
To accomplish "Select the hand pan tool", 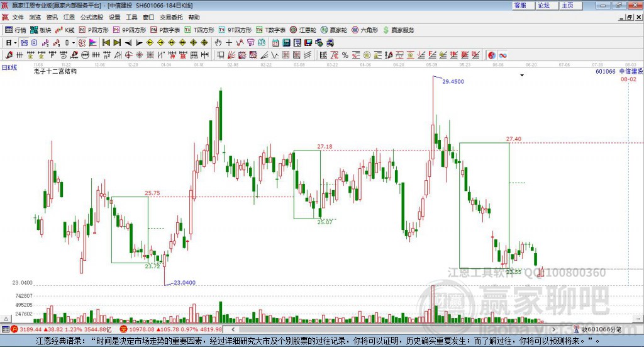I will click(x=218, y=43).
